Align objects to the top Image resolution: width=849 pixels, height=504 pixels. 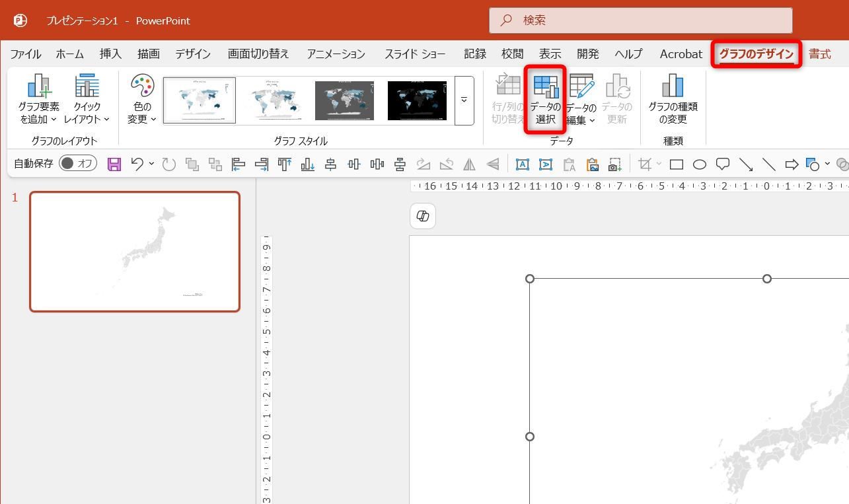[x=285, y=164]
